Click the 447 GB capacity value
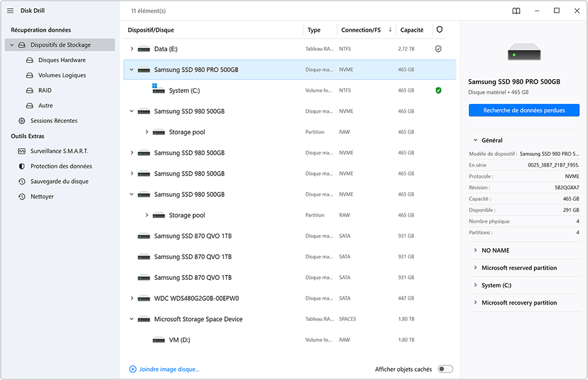Screen dimensions: 588x380 pyautogui.click(x=406, y=298)
